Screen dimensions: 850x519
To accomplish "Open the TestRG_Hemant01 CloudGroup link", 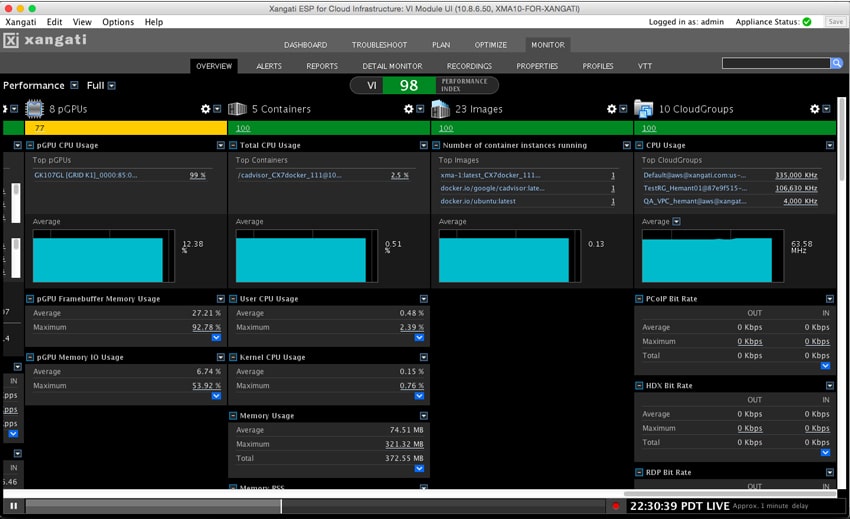I will [696, 188].
